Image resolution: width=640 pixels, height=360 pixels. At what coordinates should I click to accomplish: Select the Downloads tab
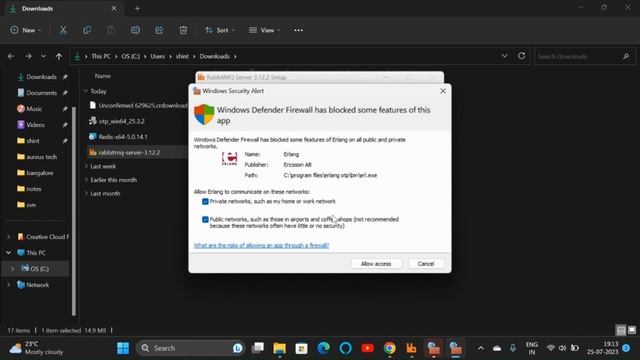tap(63, 9)
